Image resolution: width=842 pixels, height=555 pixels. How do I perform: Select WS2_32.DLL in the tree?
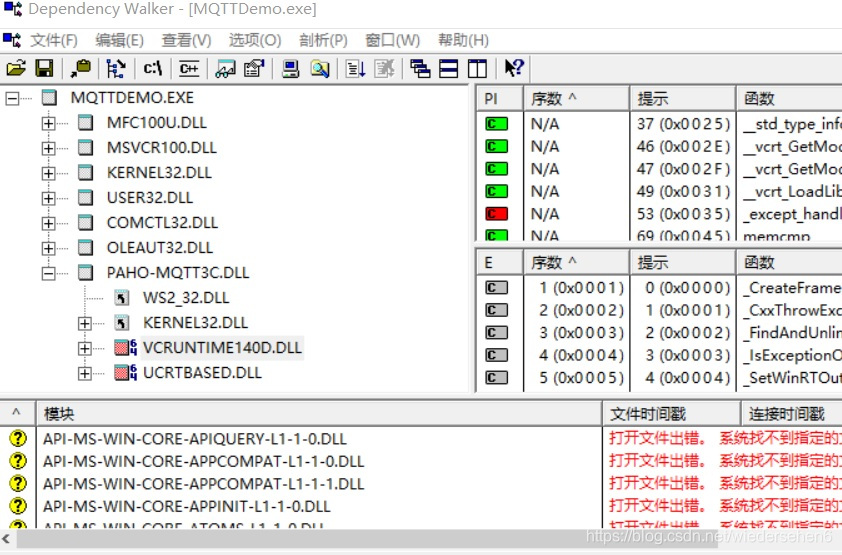[186, 297]
